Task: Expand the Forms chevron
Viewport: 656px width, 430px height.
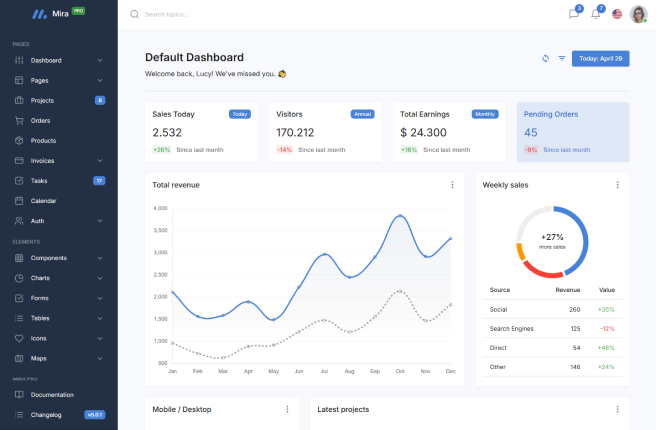Action: click(100, 298)
